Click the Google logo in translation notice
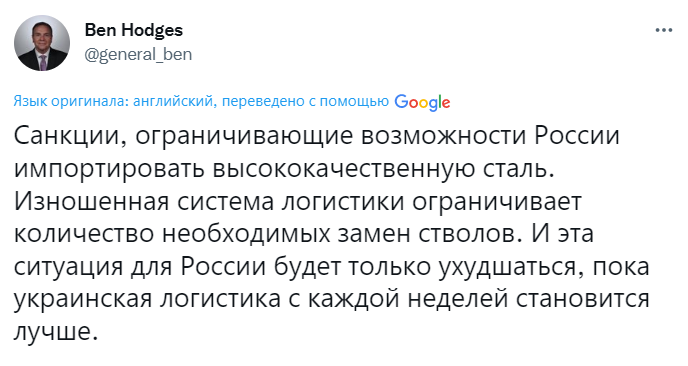Screen dimensions: 688x366 point(422,102)
